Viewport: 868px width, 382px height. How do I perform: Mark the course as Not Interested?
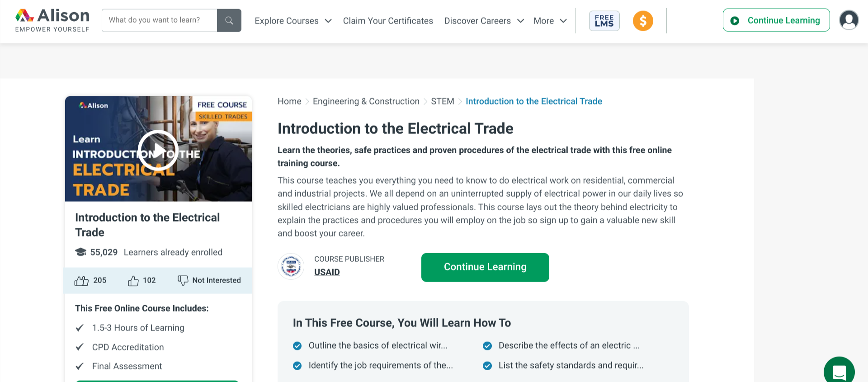[x=209, y=280]
